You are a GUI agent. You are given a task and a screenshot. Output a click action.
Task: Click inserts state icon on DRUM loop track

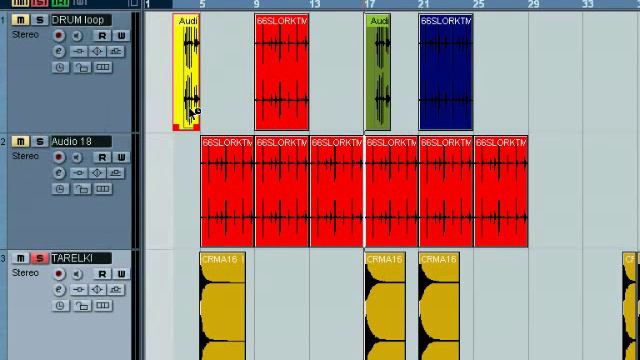[x=79, y=51]
